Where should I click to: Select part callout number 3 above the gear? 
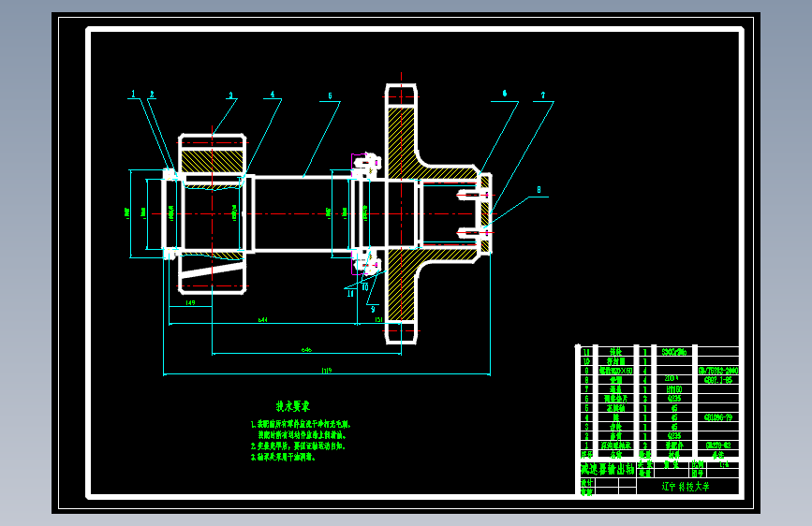pyautogui.click(x=231, y=95)
